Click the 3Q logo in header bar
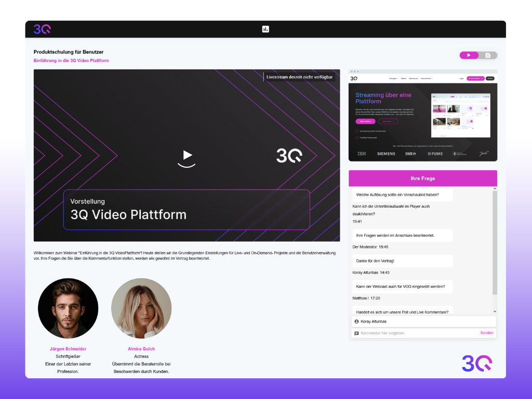This screenshot has height=399, width=532. tap(42, 29)
